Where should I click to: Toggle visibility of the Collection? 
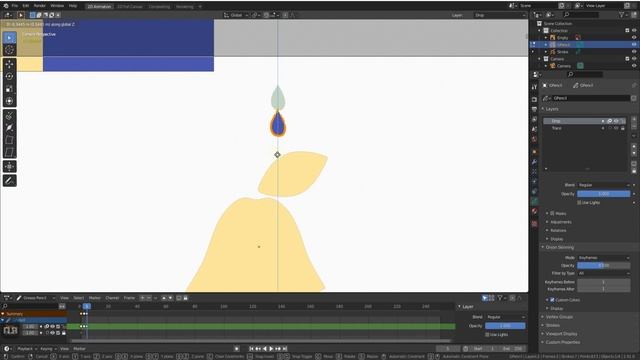[x=634, y=31]
